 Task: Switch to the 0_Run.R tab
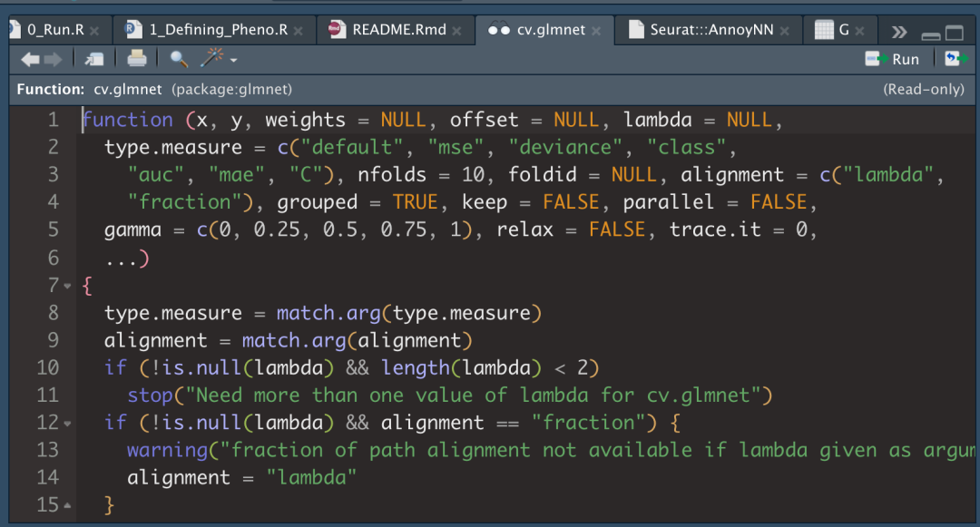click(x=55, y=29)
